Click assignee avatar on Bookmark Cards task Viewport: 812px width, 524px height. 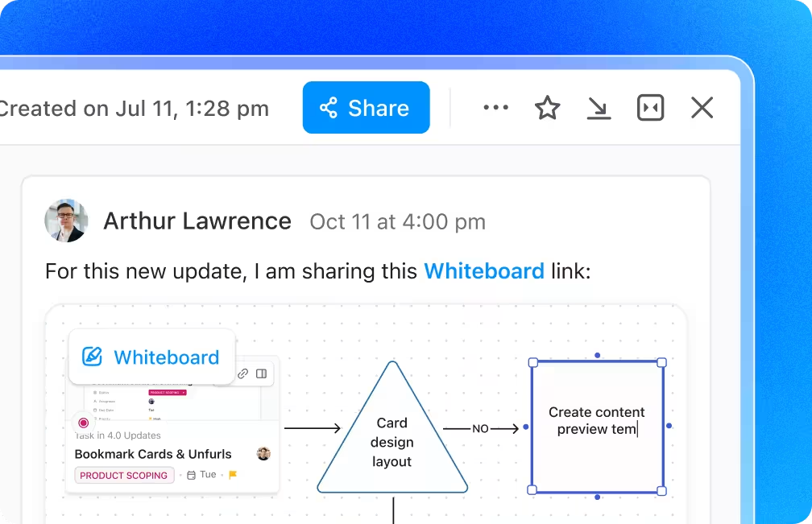pyautogui.click(x=263, y=454)
